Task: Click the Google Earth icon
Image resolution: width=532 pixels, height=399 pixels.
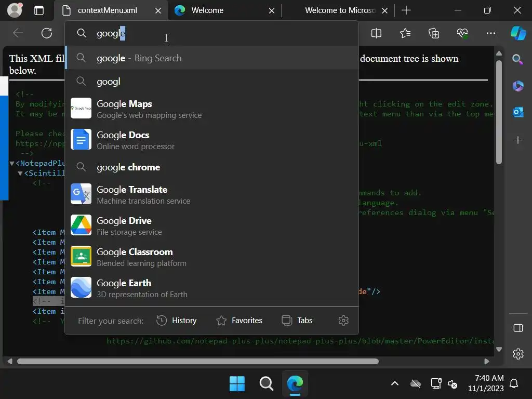Action: tap(81, 288)
